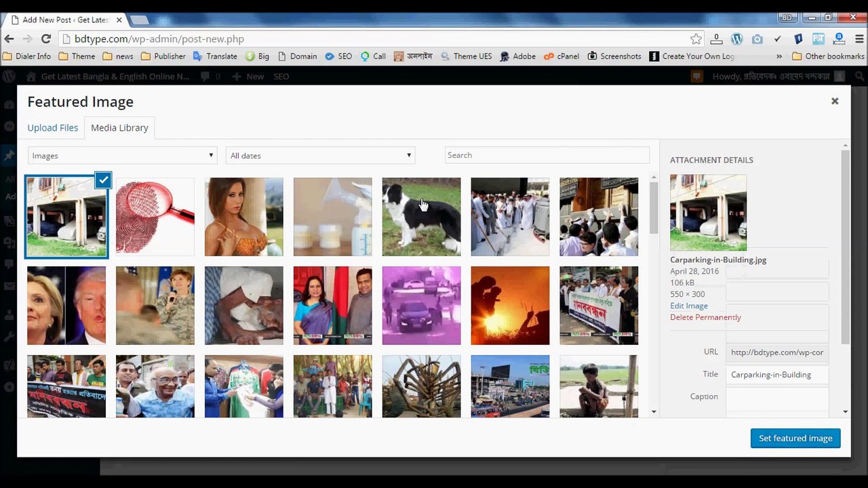Select the boy sitting in field thumbnail

point(599,386)
